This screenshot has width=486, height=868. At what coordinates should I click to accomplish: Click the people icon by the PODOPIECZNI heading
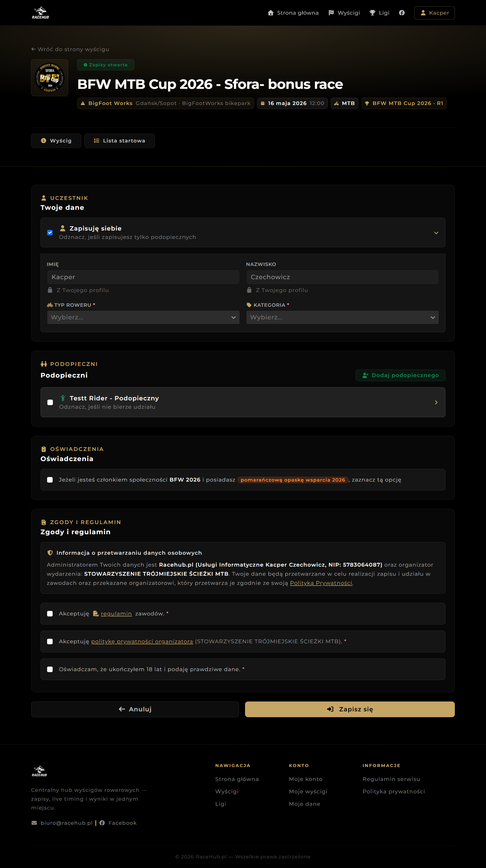click(x=44, y=364)
